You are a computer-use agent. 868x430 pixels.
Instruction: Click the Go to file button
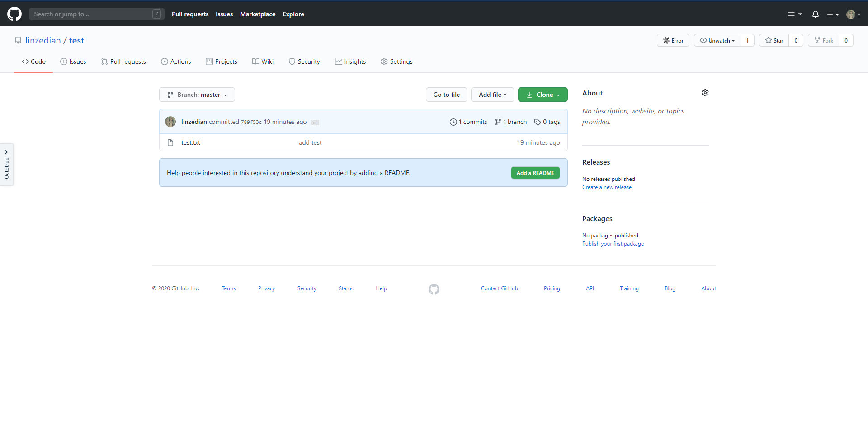(447, 95)
